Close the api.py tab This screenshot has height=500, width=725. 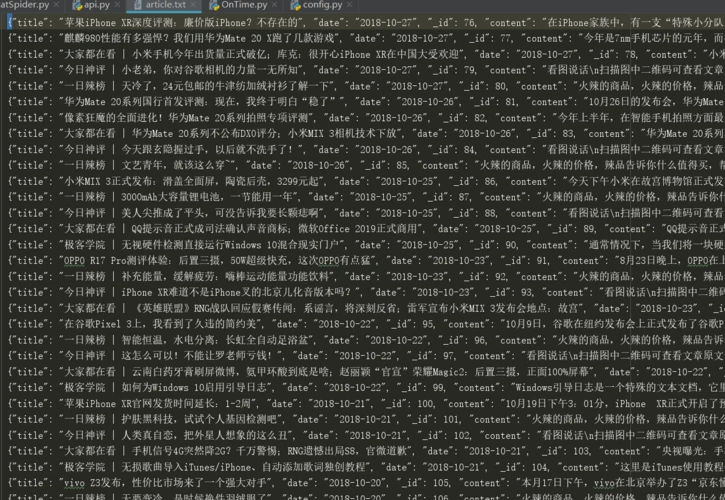(x=117, y=5)
